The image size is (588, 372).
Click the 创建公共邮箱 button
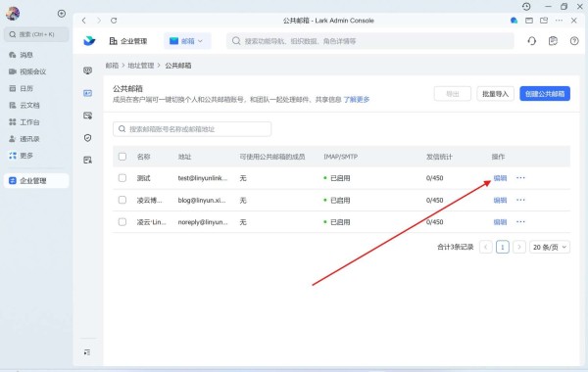pyautogui.click(x=545, y=94)
